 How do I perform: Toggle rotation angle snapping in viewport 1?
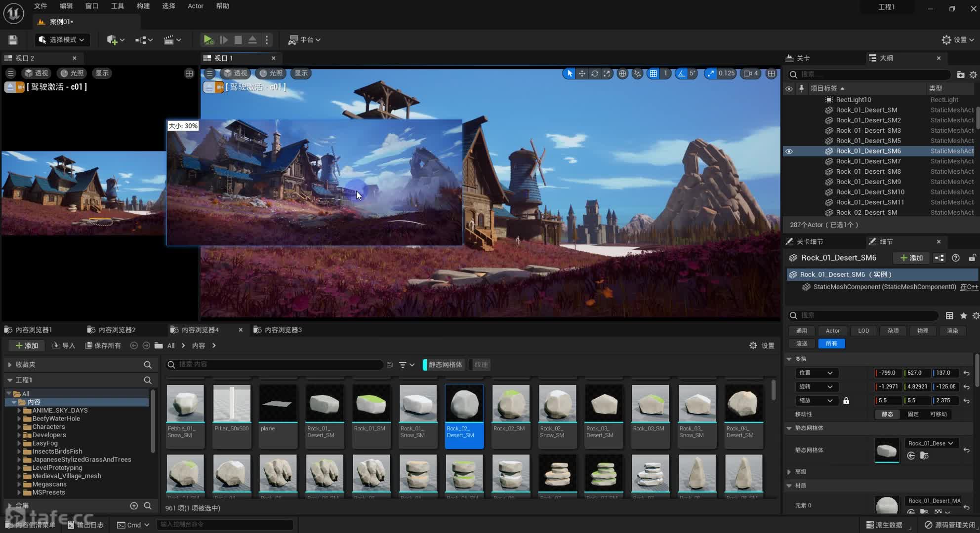click(x=682, y=74)
